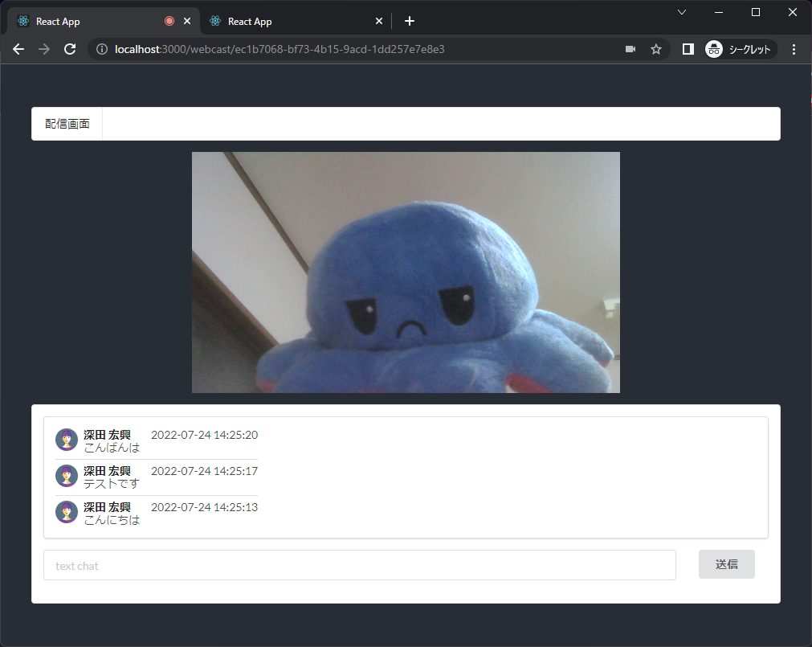Click the timestamp 2022-07-24 14:25:17

point(205,471)
